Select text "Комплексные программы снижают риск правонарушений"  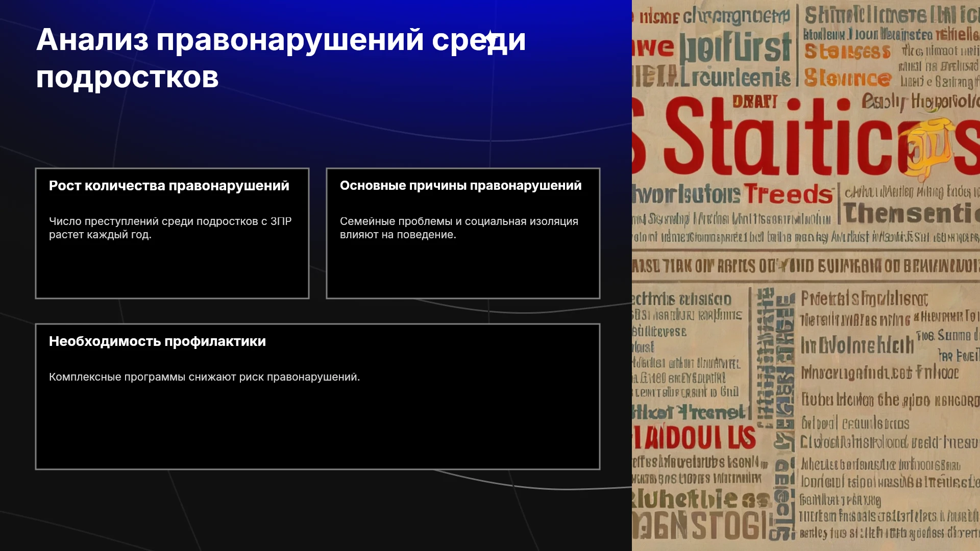(x=204, y=377)
